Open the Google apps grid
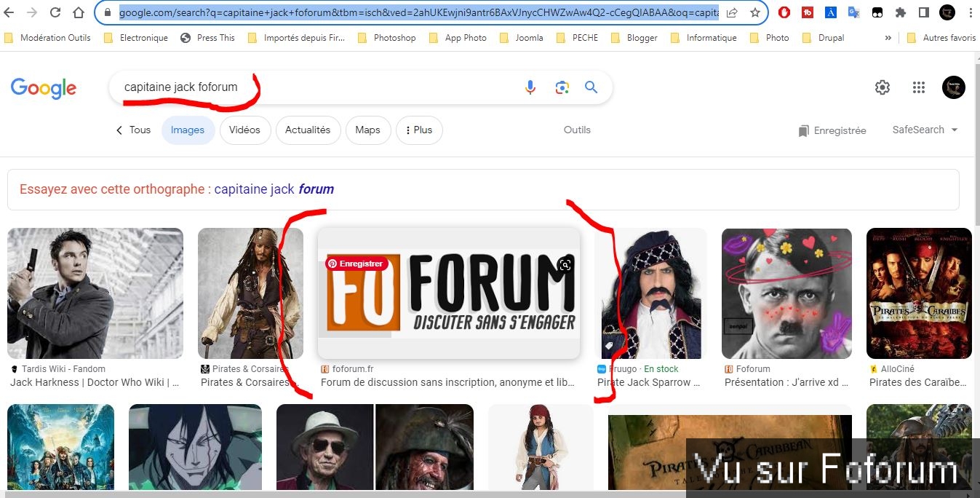 918,87
